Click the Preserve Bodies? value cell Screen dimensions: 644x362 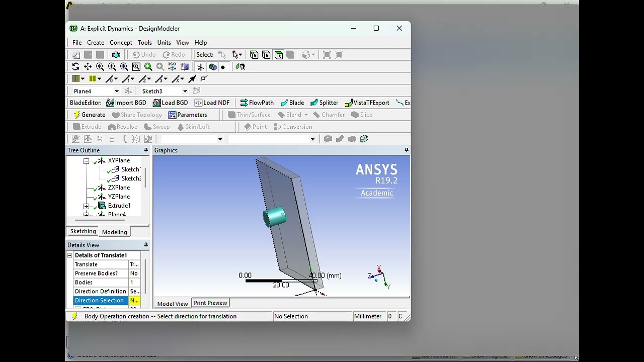click(x=134, y=274)
